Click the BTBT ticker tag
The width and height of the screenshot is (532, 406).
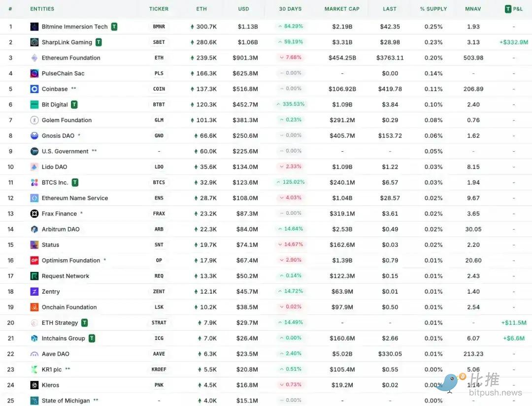159,104
